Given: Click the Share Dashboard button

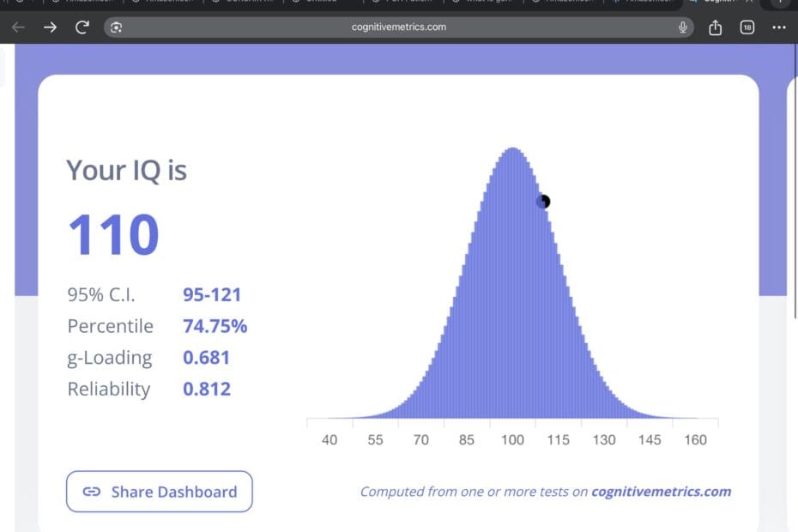Looking at the screenshot, I should (159, 491).
